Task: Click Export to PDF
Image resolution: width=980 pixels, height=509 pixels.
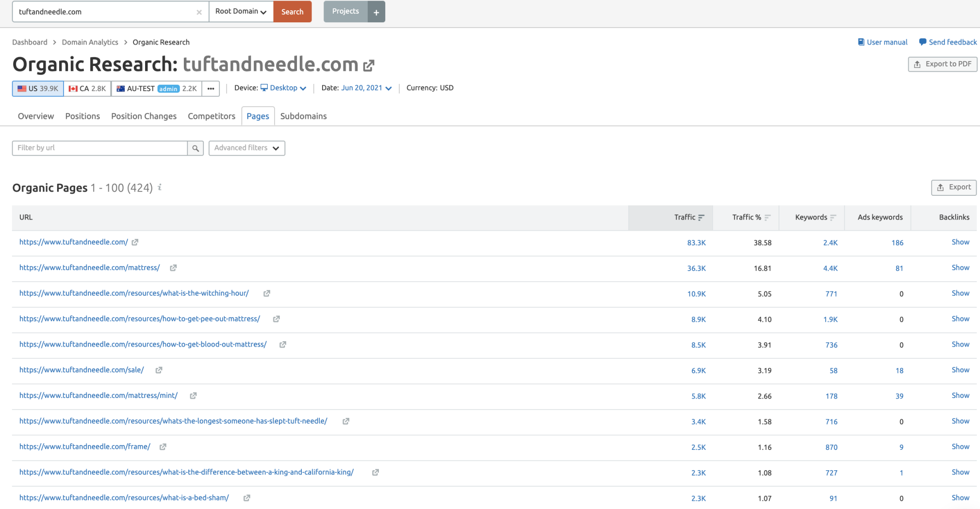Action: (942, 64)
